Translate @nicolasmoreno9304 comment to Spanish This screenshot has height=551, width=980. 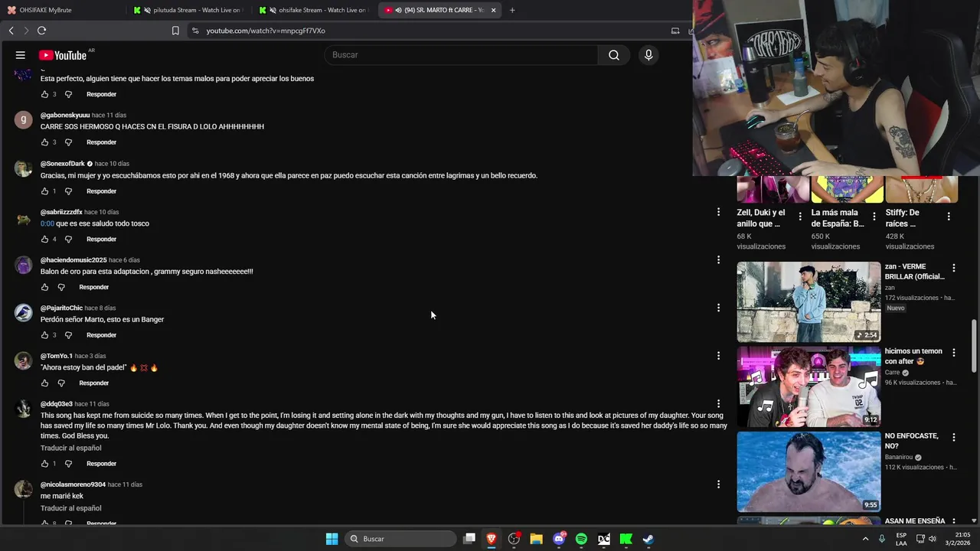pyautogui.click(x=70, y=508)
